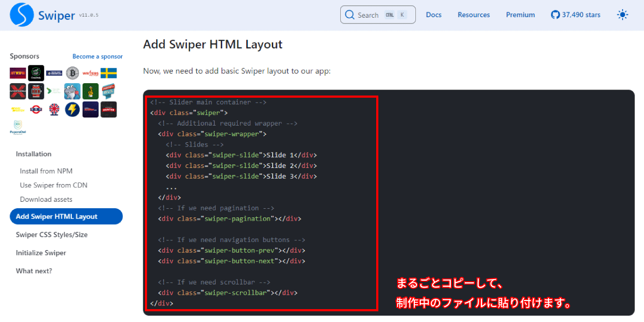This screenshot has width=644, height=322.
Task: Click the swiper-scrollbar div code line
Action: click(x=228, y=293)
